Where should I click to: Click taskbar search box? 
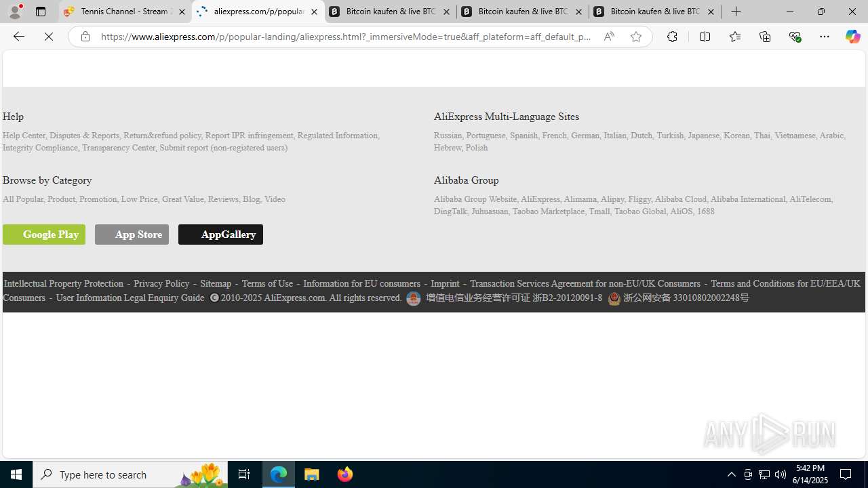pos(130,474)
